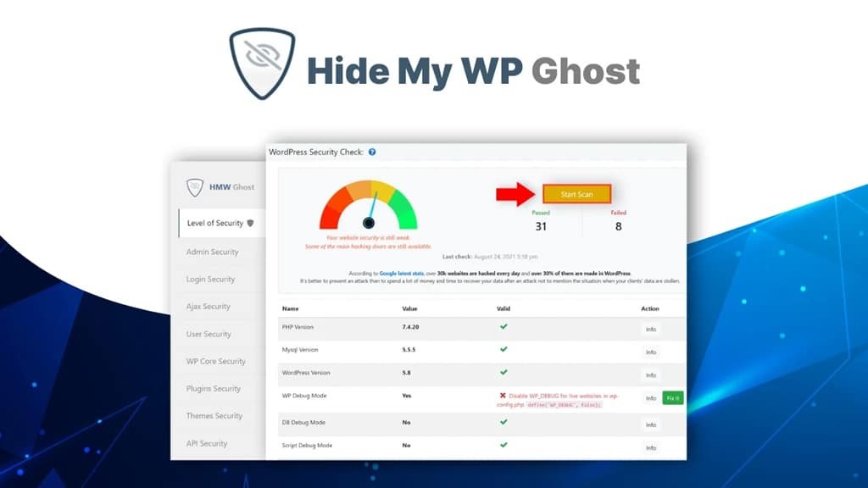Open Info for Script Debug Mode
868x488 pixels.
pos(651,447)
